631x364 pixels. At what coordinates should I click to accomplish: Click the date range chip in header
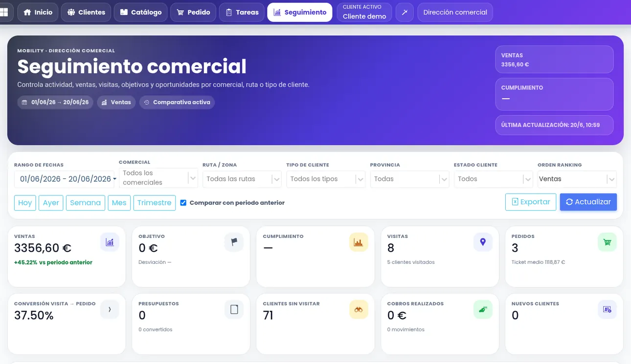click(x=55, y=102)
